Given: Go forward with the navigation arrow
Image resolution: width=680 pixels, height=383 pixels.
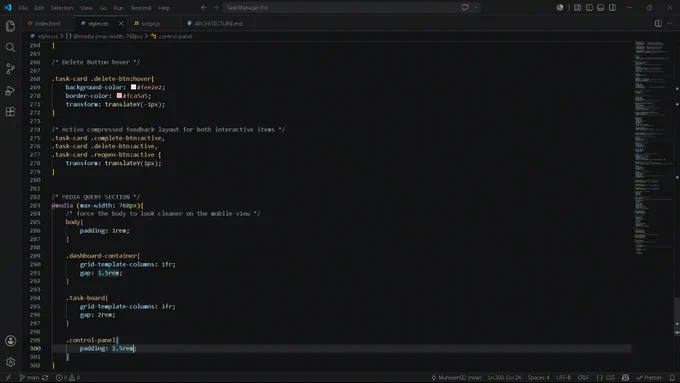Looking at the screenshot, I should tap(216, 7).
